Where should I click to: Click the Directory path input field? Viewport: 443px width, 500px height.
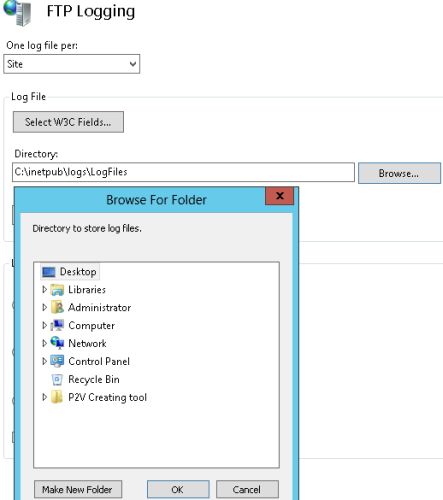183,172
